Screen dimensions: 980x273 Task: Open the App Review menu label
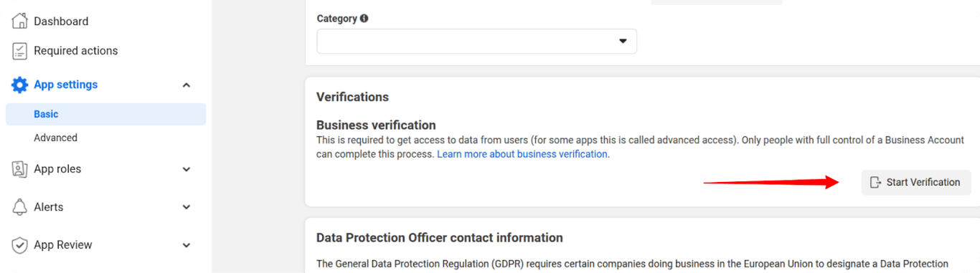point(63,245)
